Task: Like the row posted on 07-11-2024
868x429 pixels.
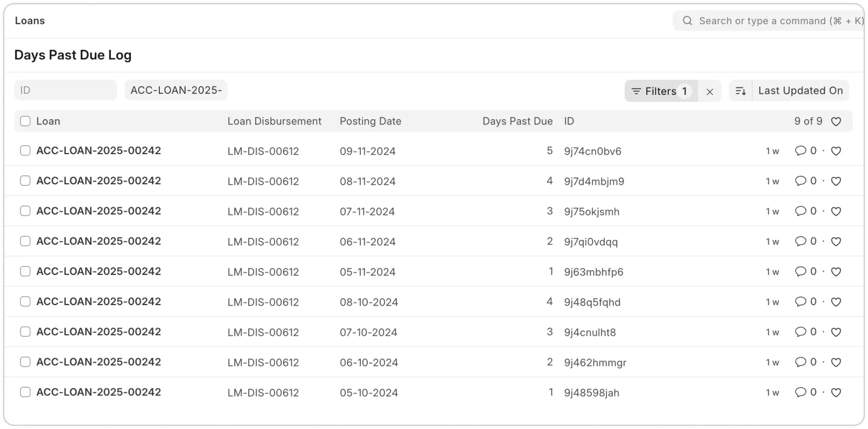Action: click(x=836, y=212)
